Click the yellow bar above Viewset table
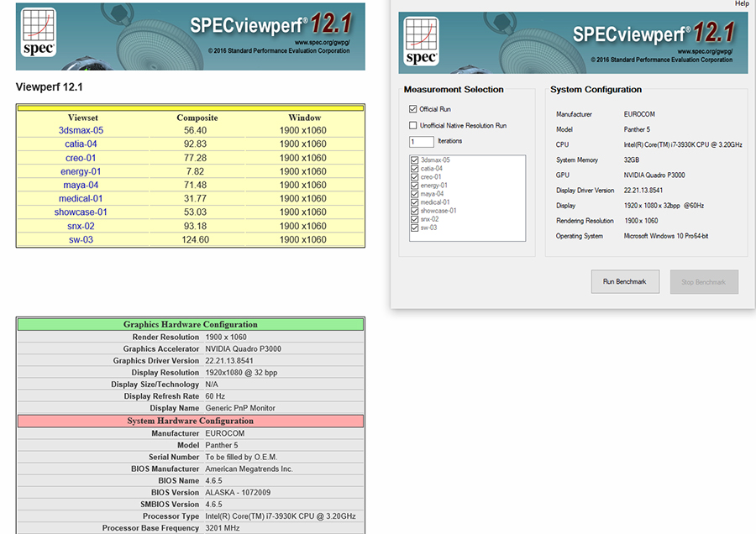 coord(191,107)
